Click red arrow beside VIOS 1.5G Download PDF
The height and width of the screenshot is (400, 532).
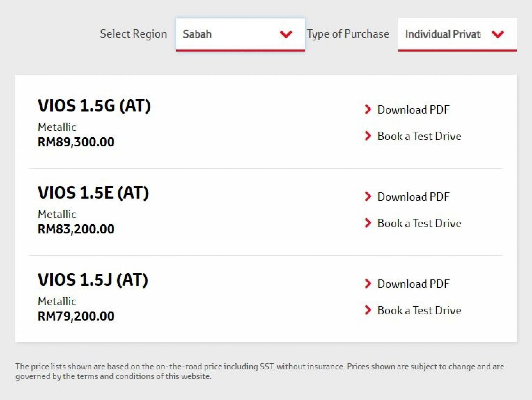[x=368, y=109]
